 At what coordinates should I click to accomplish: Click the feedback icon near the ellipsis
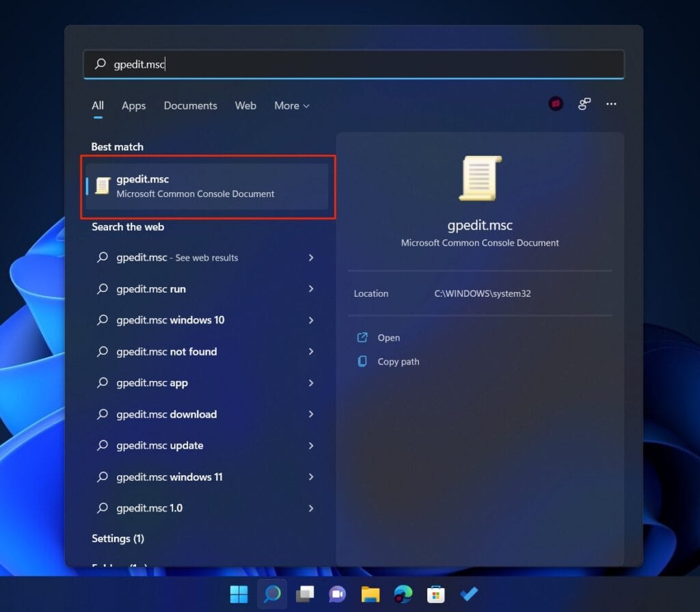(x=584, y=103)
